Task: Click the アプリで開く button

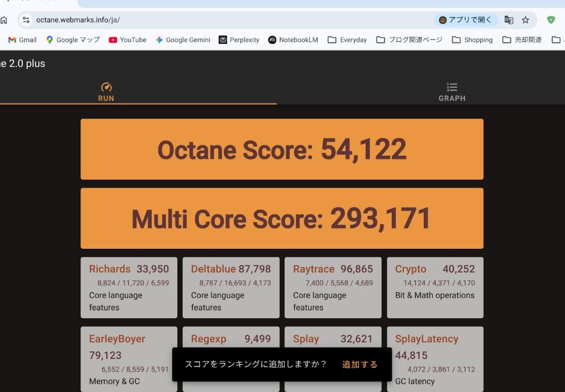Action: point(466,20)
